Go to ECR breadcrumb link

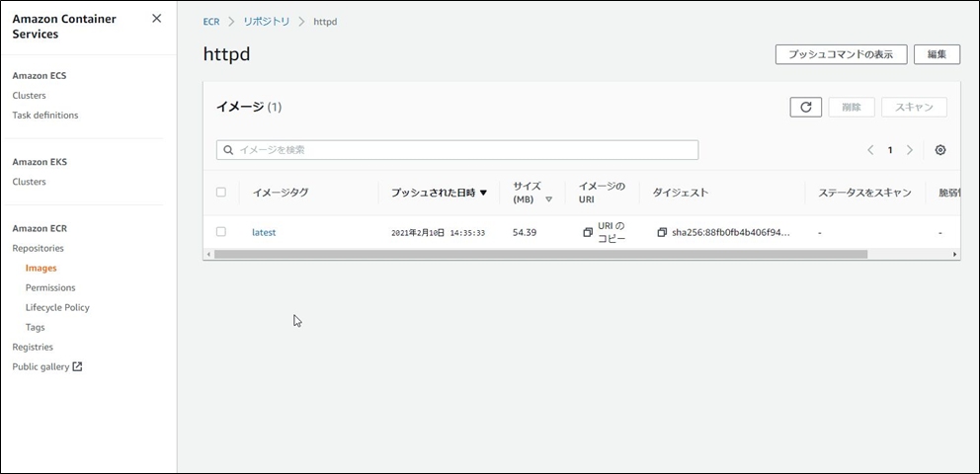click(211, 22)
